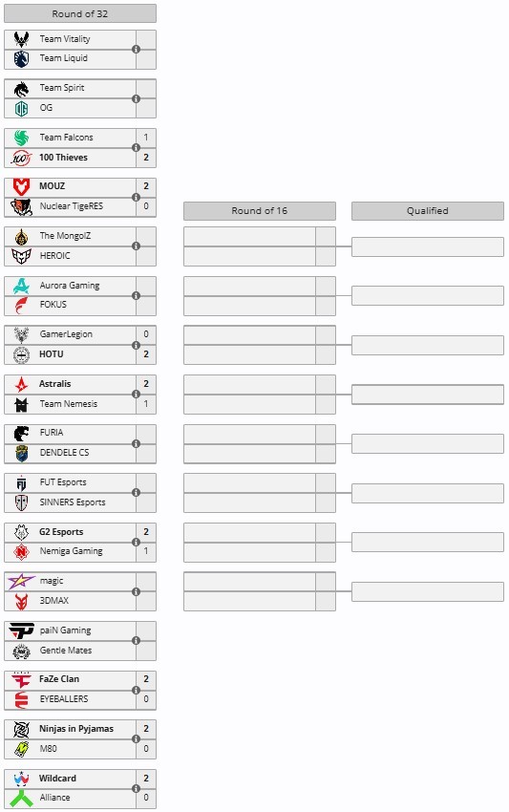
Task: Click the 100 Thieves logo icon
Action: click(x=21, y=158)
